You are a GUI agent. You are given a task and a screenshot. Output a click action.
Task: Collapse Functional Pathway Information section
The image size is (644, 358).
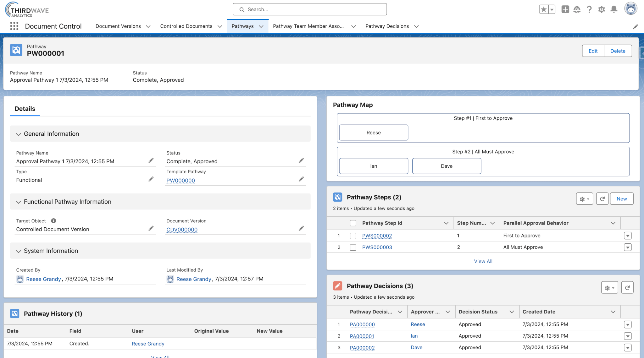19,202
